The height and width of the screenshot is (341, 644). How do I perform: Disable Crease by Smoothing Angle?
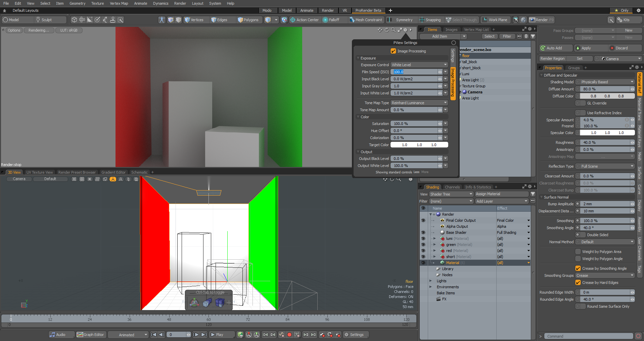click(x=578, y=268)
